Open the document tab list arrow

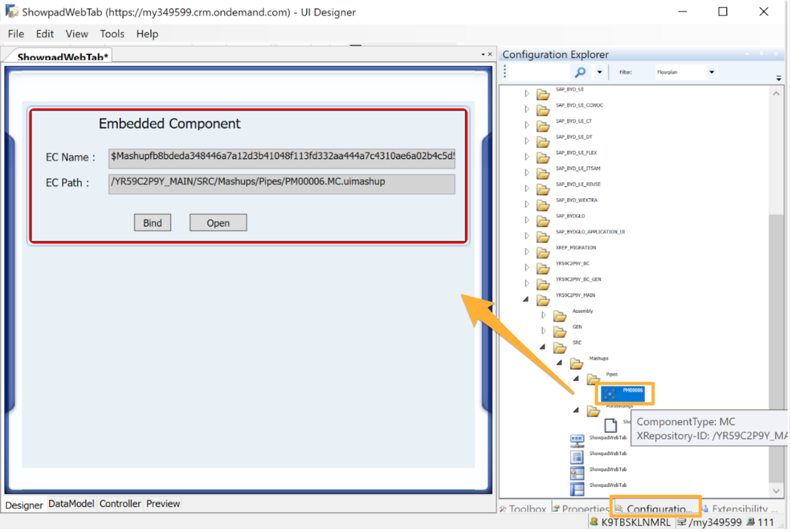pyautogui.click(x=482, y=55)
